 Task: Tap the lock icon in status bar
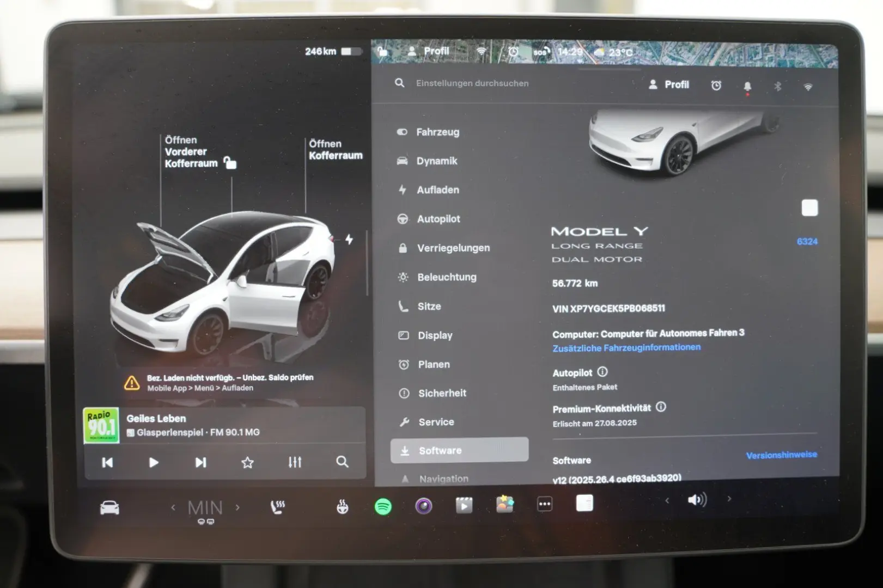pos(383,52)
